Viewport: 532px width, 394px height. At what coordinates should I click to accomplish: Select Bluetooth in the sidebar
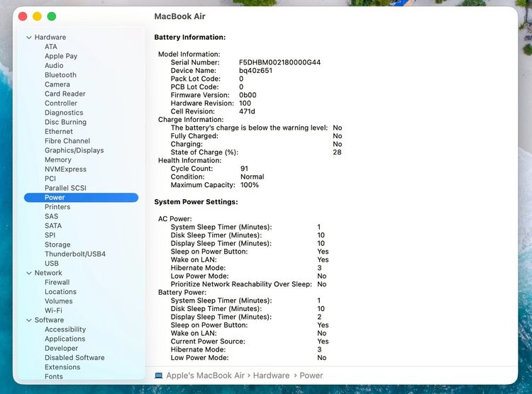(60, 75)
